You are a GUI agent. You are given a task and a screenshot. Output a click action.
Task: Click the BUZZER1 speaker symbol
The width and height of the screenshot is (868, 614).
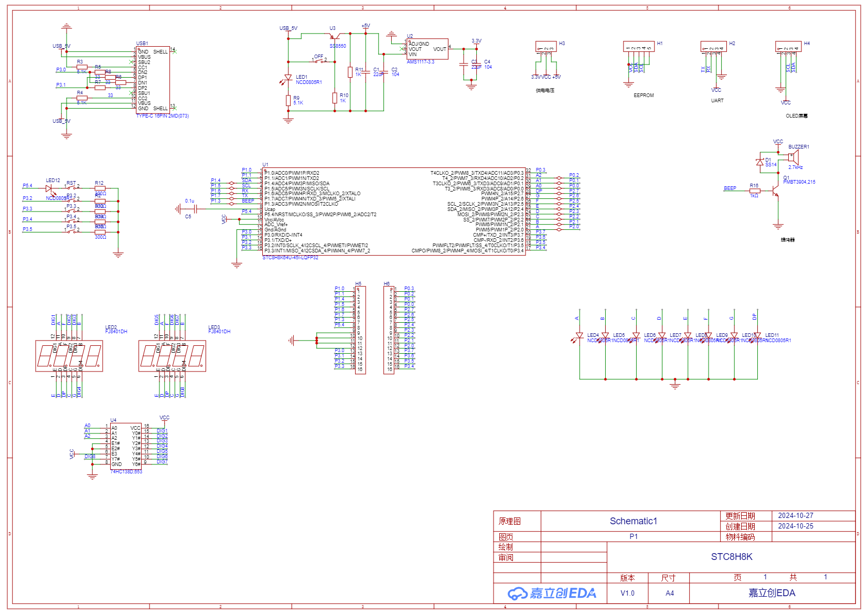tap(794, 157)
